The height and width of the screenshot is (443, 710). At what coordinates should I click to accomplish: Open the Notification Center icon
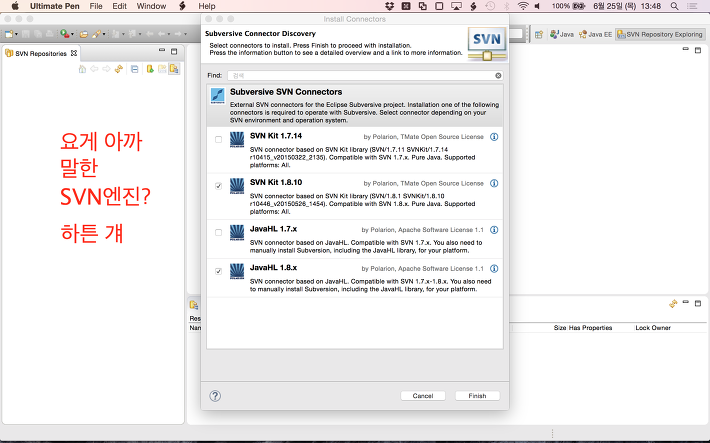point(692,6)
